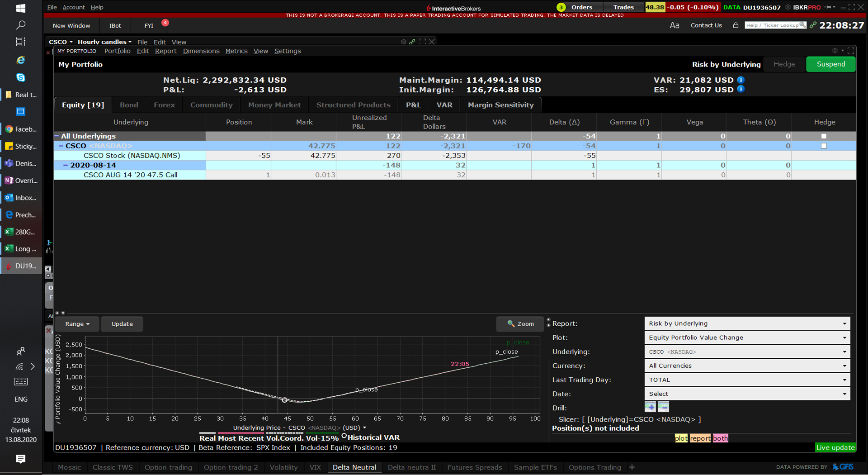Open Windows notification center icon
868x475 pixels.
coord(20,459)
